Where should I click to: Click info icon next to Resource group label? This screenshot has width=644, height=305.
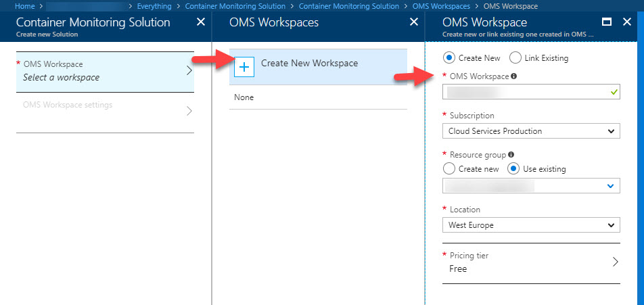point(511,155)
